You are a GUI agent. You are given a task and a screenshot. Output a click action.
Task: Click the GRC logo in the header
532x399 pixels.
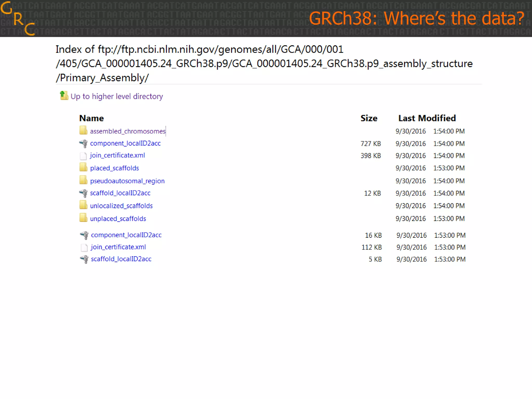18,18
